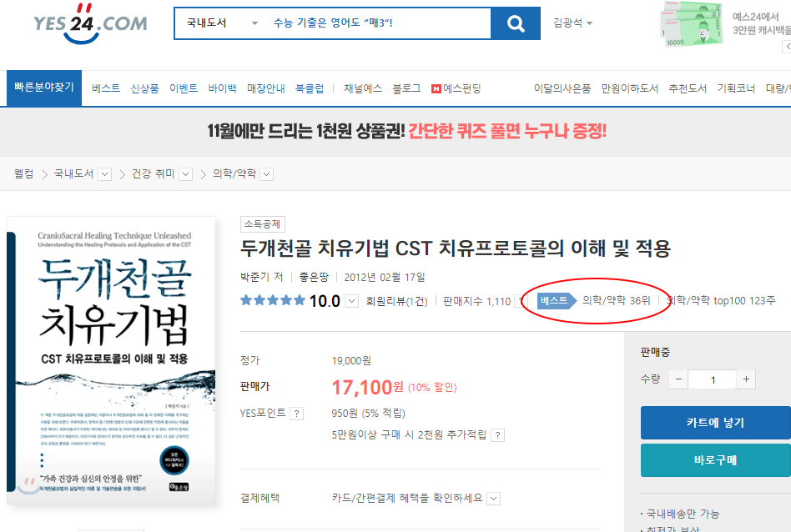Image resolution: width=791 pixels, height=532 pixels.
Task: Click the 950원 (5% 적립) text
Action: pyautogui.click(x=368, y=414)
